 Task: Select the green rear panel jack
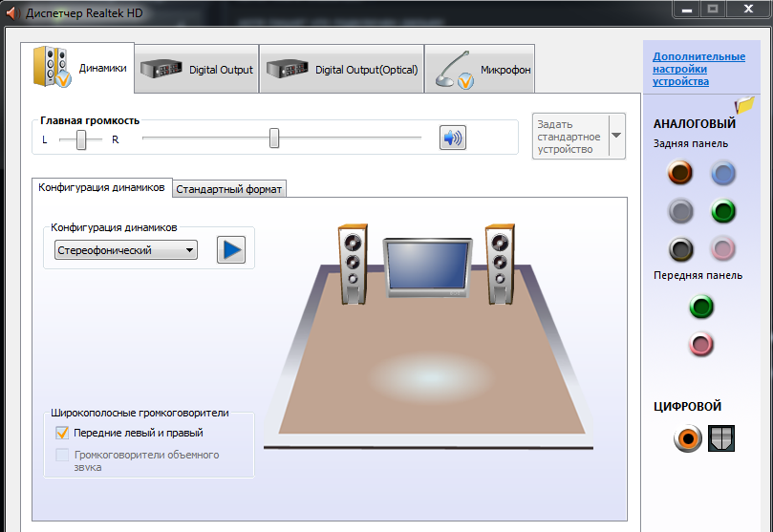click(723, 211)
